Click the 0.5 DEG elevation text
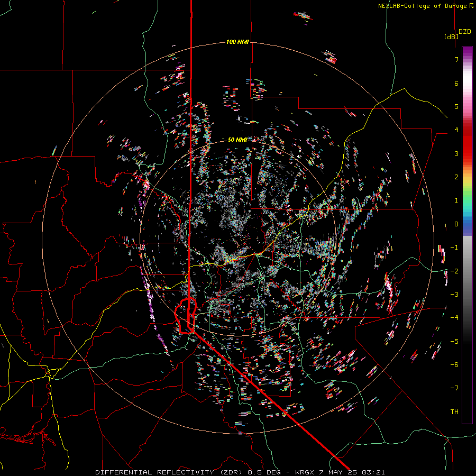 [265, 472]
